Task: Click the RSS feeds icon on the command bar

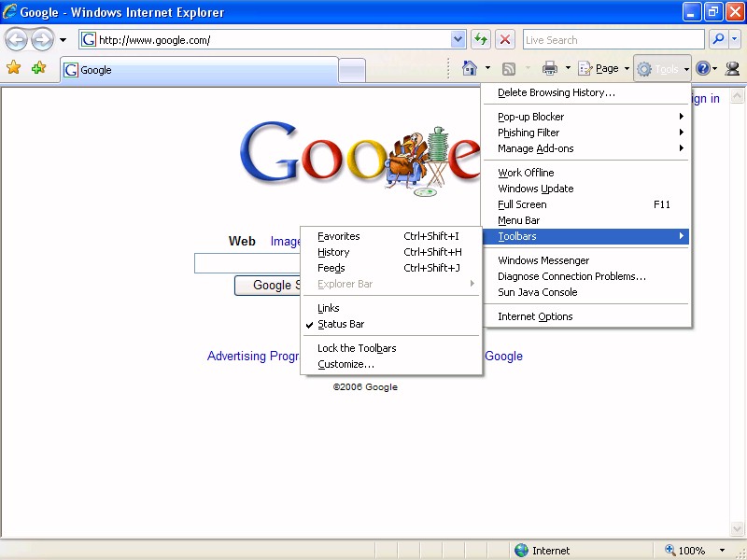Action: coord(509,69)
